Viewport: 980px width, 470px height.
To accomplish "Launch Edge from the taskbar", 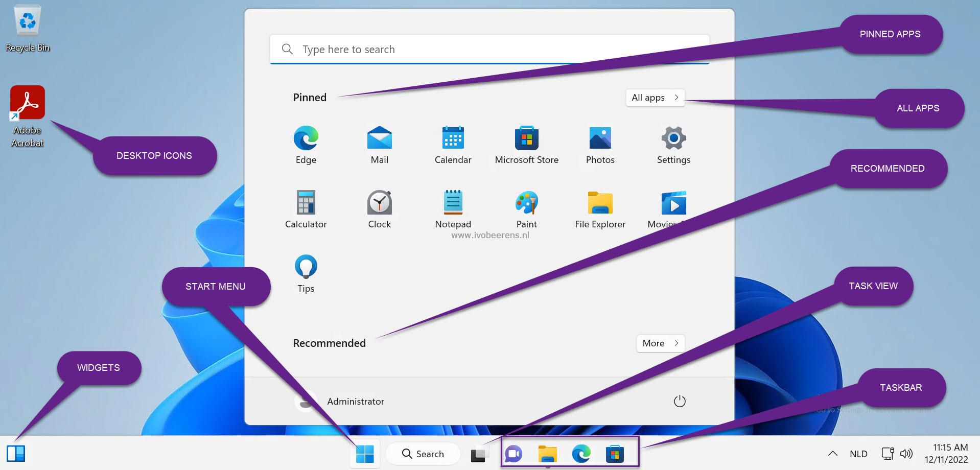I will (x=581, y=454).
